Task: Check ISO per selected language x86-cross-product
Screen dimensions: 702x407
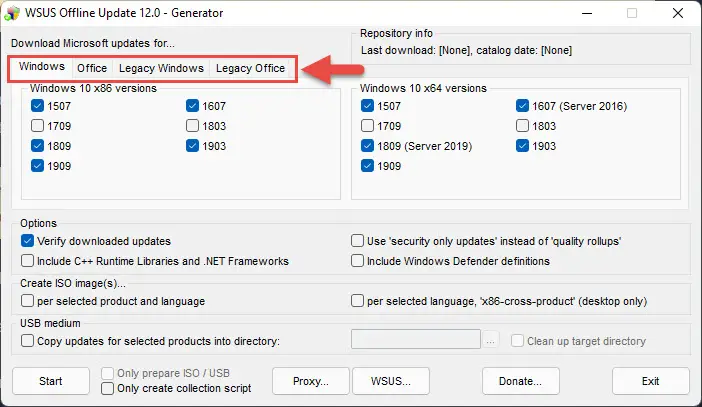Action: click(x=357, y=301)
